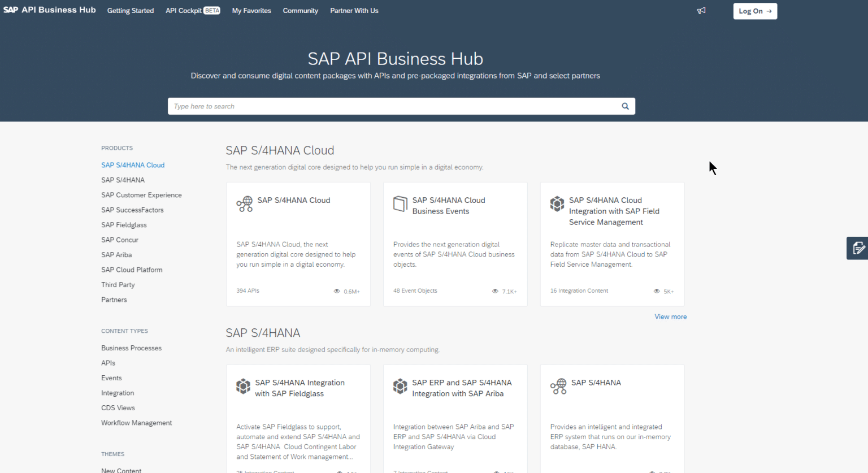Image resolution: width=868 pixels, height=473 pixels.
Task: Choose SAP Cloud Platform product
Action: click(x=132, y=270)
